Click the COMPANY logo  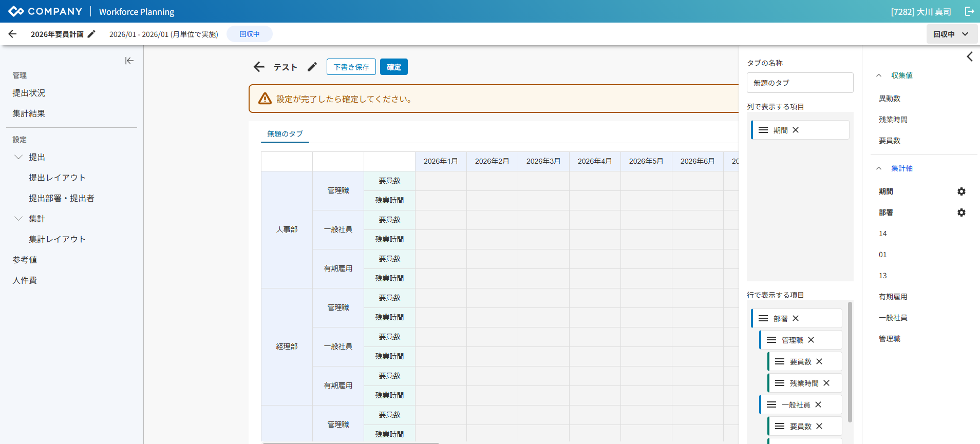tap(45, 11)
